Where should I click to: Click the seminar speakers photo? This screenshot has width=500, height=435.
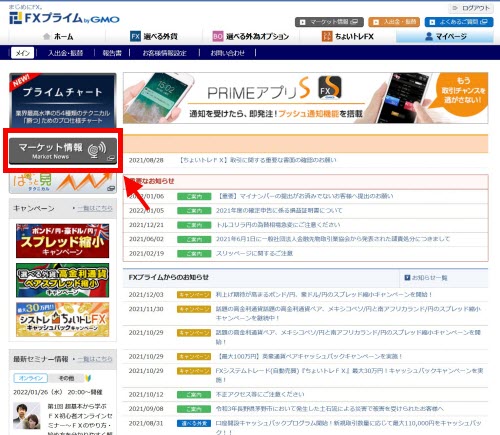click(27, 416)
